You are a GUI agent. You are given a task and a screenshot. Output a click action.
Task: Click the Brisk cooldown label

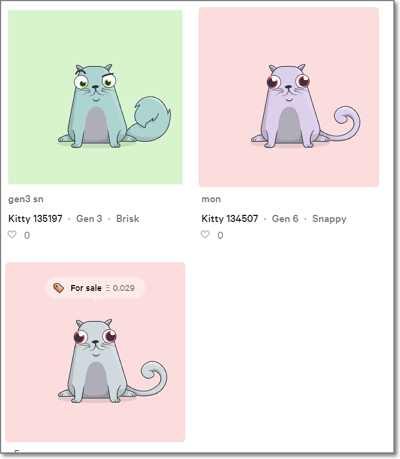point(128,219)
